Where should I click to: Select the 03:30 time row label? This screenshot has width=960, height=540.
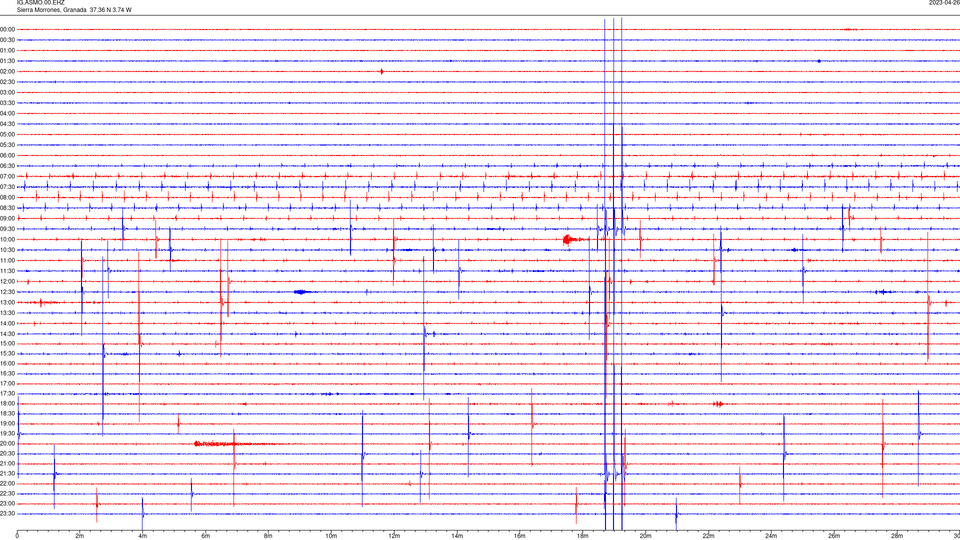click(x=8, y=103)
